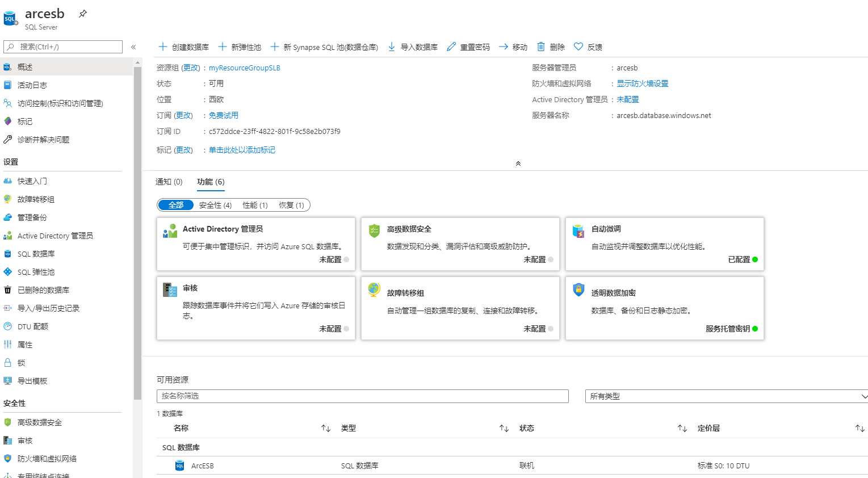Focus the 搜索(Ctrl+/) search box
Viewport: 868px width, 478px height.
click(x=63, y=47)
